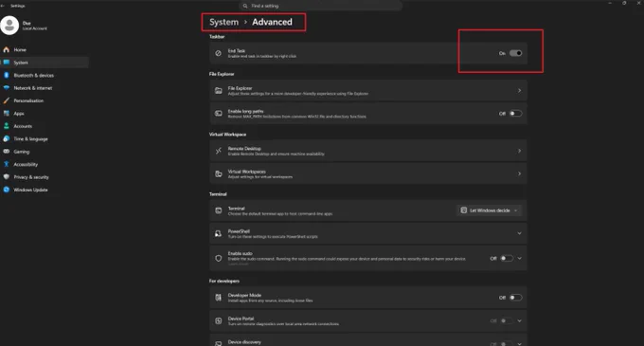Click the PowerShell row icon
The image size is (644, 346).
219,233
